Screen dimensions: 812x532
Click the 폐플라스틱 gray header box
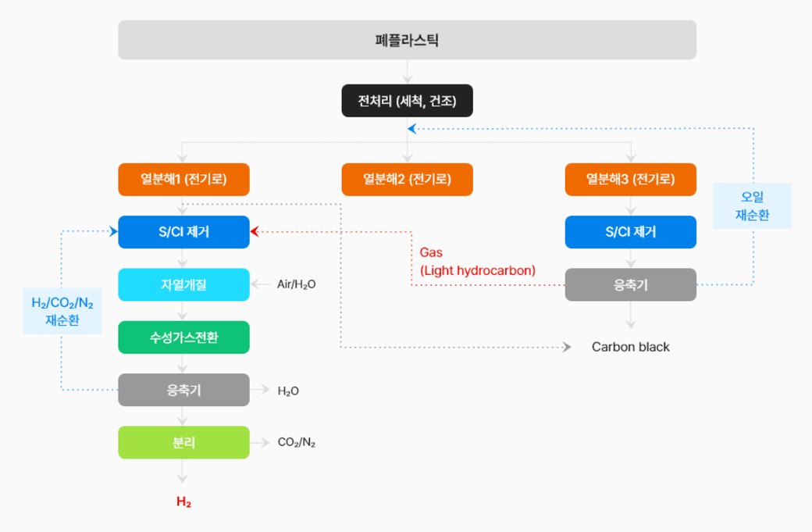pyautogui.click(x=407, y=40)
